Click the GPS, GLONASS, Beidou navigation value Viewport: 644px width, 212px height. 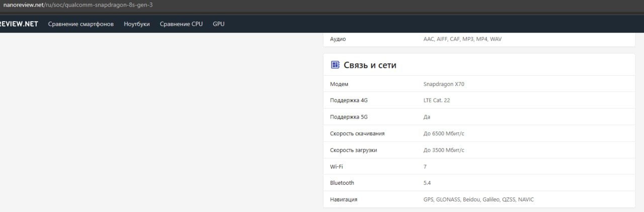[478, 199]
